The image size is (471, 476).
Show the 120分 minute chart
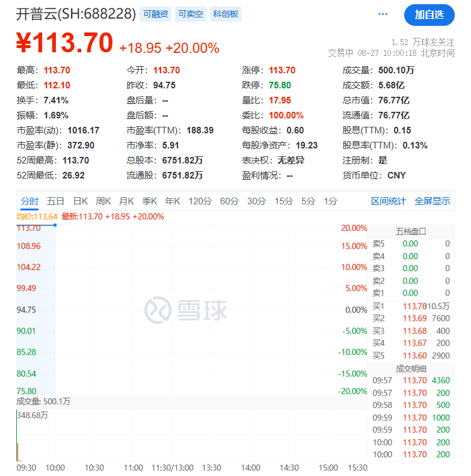(x=200, y=201)
